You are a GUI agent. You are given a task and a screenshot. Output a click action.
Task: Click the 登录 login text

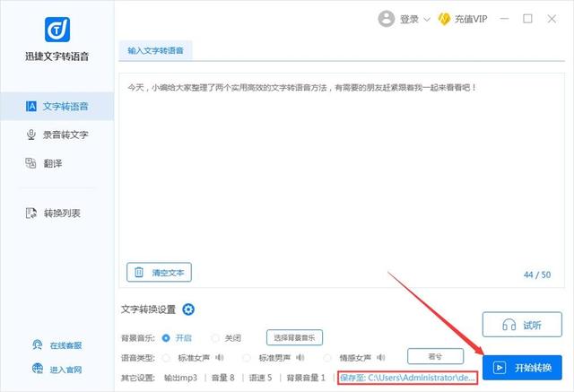pyautogui.click(x=409, y=19)
